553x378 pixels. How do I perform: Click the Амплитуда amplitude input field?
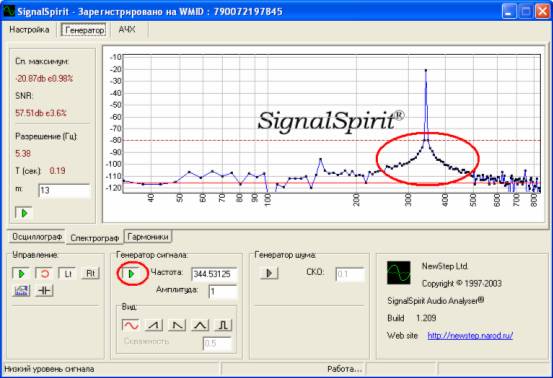[x=223, y=292]
